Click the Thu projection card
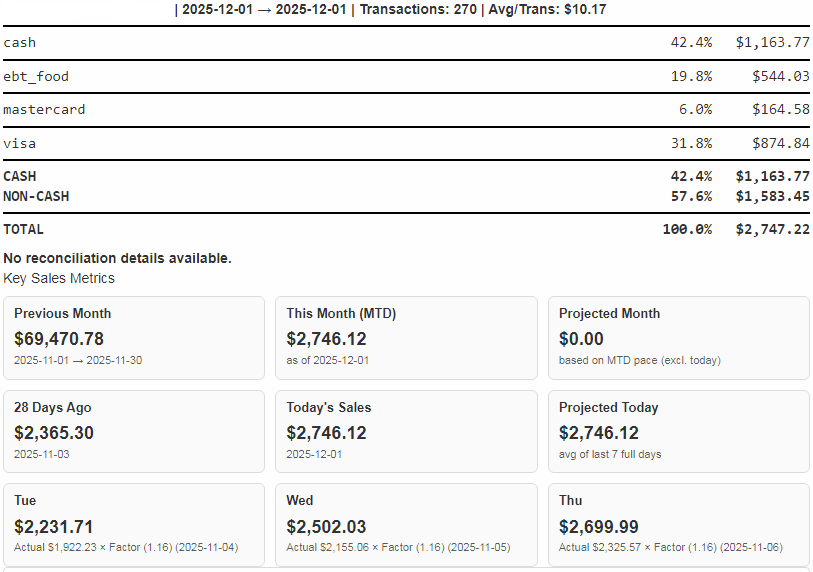Image resolution: width=813 pixels, height=572 pixels. (x=678, y=525)
